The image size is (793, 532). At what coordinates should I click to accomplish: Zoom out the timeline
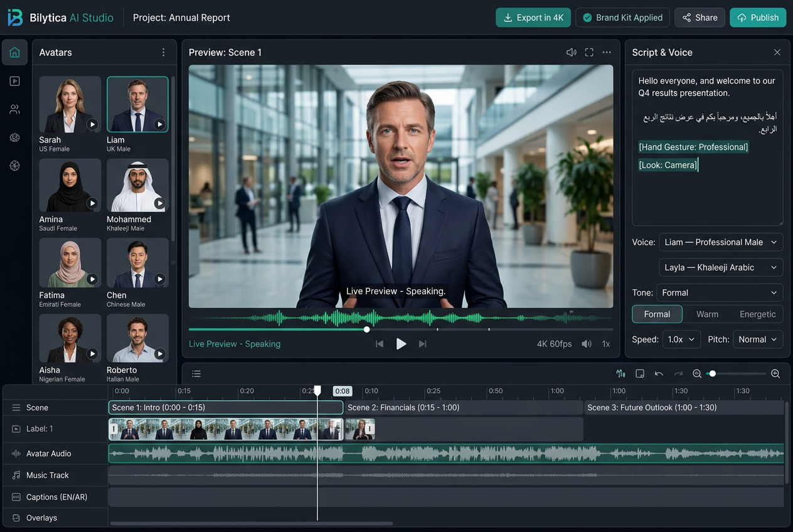point(696,373)
